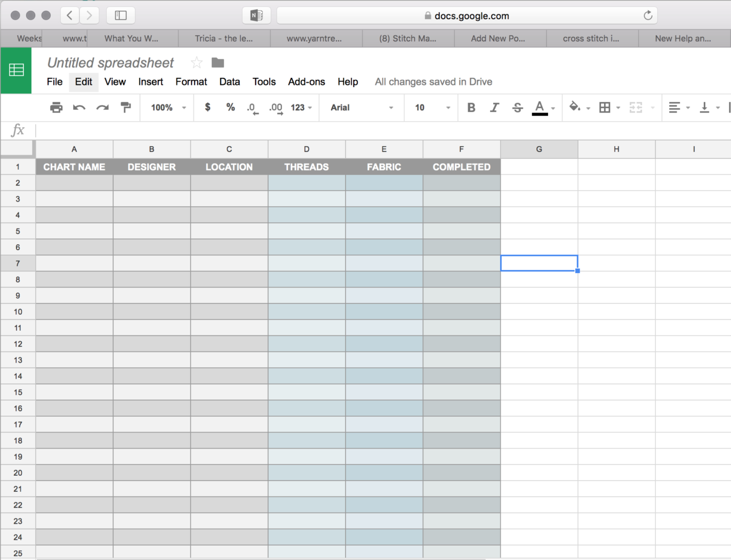Viewport: 731px width, 560px height.
Task: Open the font size dropdown
Action: (x=430, y=107)
